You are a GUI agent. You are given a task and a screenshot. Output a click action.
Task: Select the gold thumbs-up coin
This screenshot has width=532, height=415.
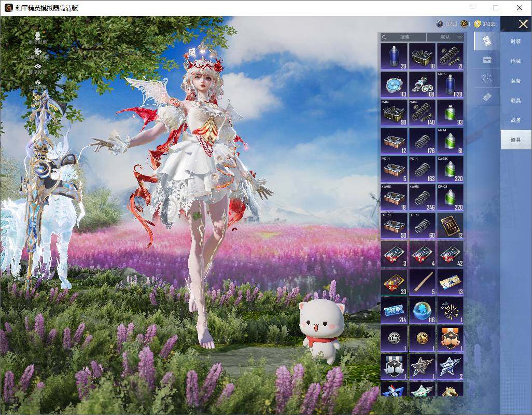tap(422, 339)
